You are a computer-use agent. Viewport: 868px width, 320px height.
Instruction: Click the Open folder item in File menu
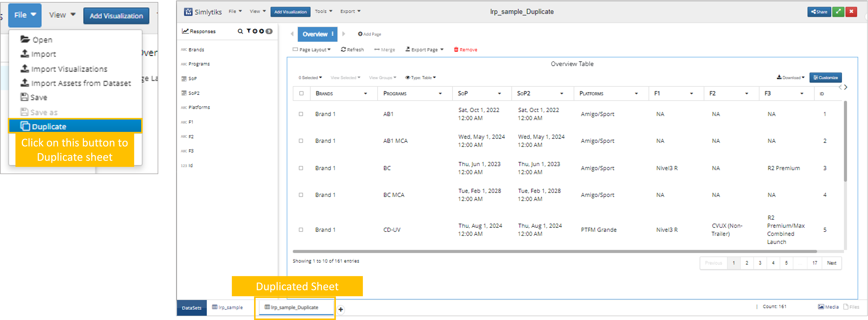36,40
